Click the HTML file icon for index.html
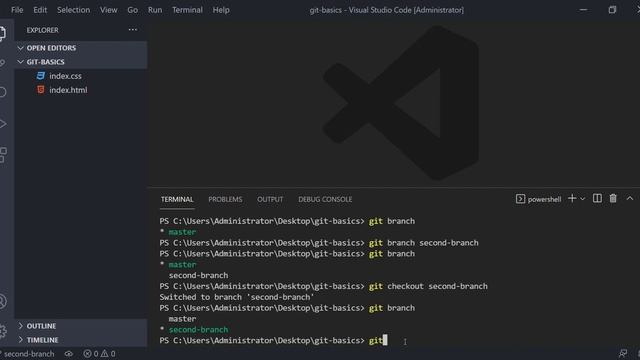The image size is (640, 360). (41, 89)
